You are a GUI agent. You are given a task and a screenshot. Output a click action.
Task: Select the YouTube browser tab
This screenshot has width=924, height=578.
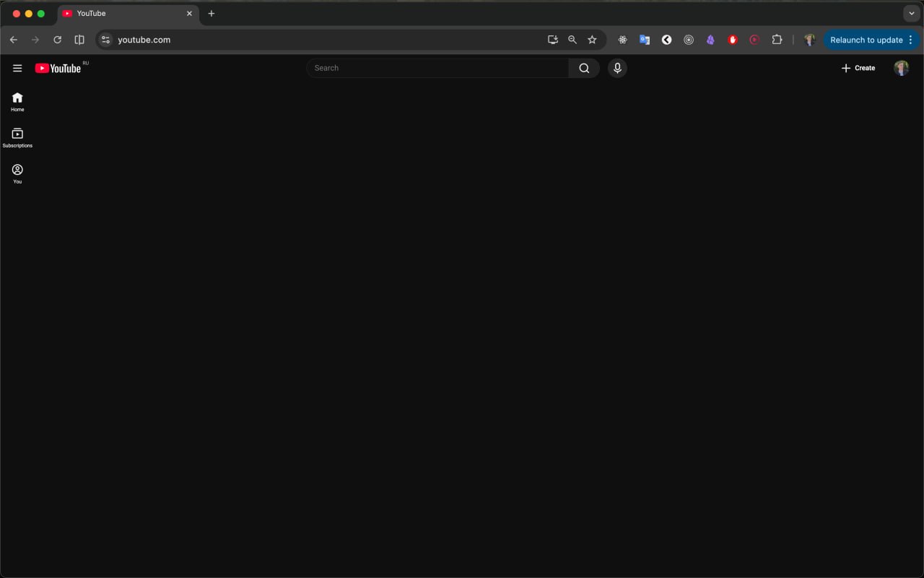click(x=123, y=14)
